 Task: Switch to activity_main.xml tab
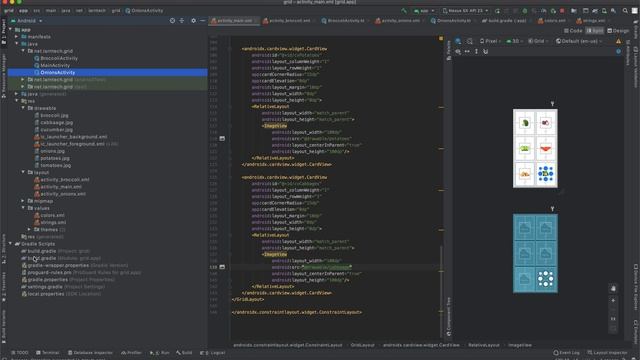pos(234,20)
